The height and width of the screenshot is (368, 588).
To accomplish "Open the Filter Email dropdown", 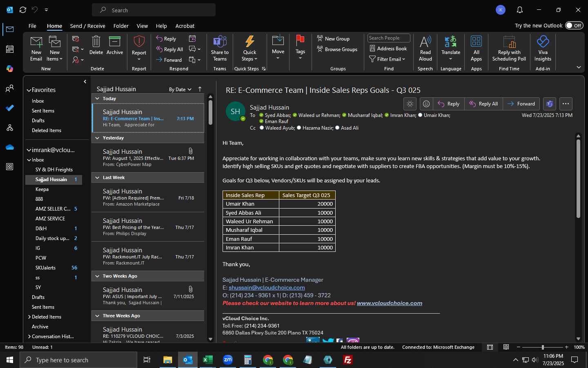I will click(x=387, y=59).
